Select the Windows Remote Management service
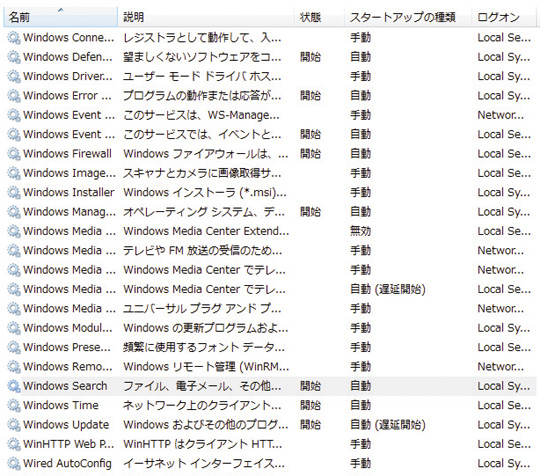The width and height of the screenshot is (540, 476). [x=270, y=366]
